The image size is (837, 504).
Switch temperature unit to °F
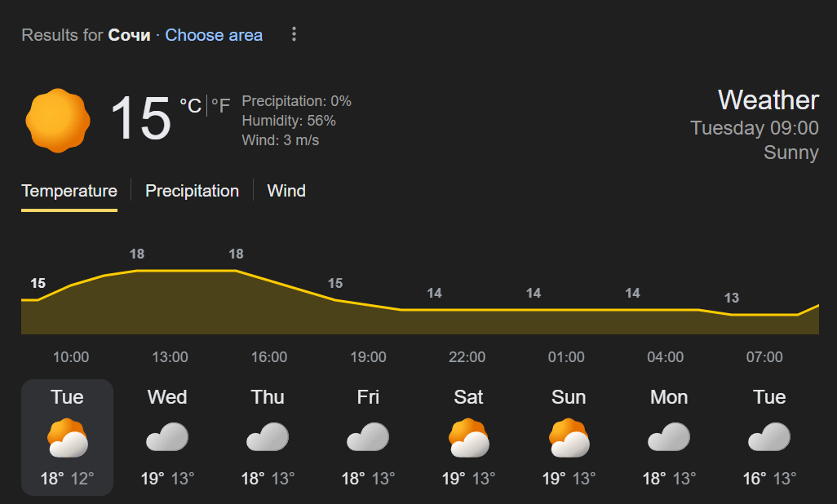[220, 105]
